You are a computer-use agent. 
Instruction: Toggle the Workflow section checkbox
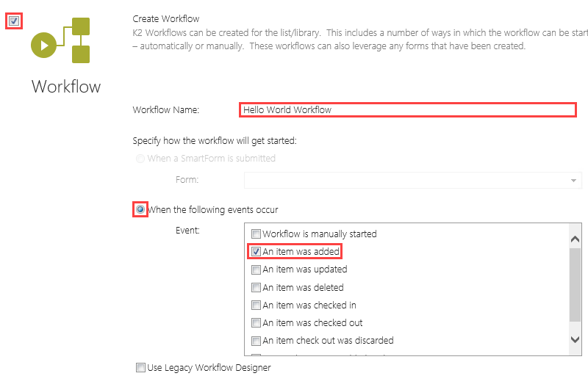click(x=14, y=21)
